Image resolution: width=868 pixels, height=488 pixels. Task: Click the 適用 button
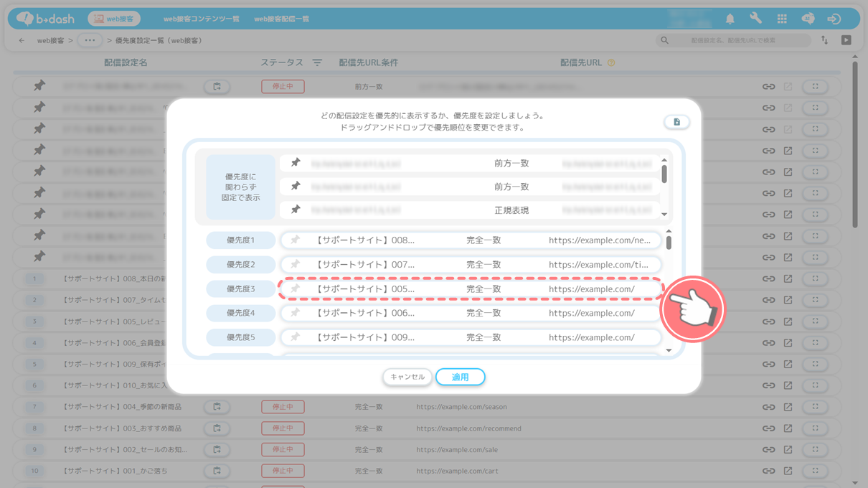click(461, 377)
